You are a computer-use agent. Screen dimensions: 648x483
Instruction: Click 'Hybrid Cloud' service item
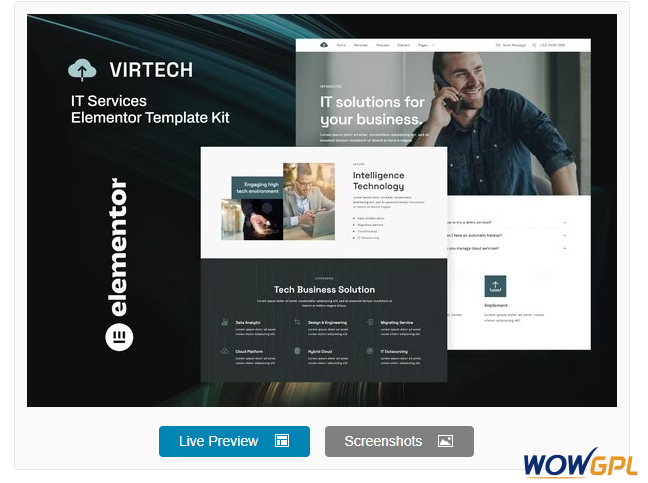click(320, 352)
